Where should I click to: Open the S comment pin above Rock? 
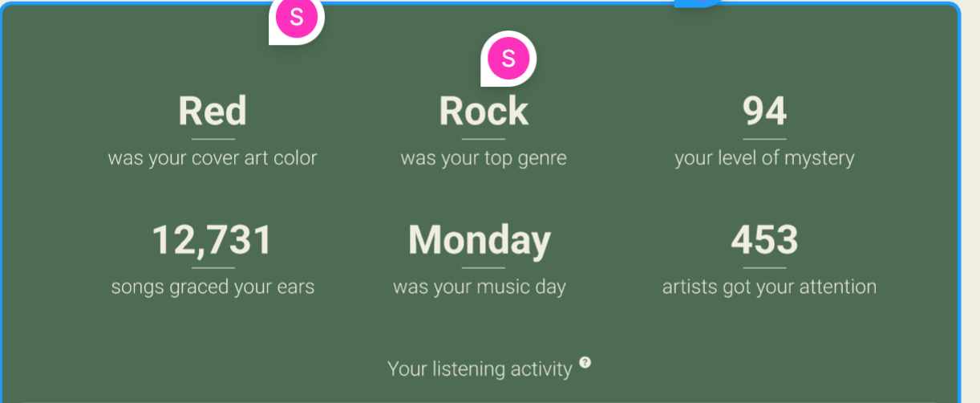(x=508, y=59)
